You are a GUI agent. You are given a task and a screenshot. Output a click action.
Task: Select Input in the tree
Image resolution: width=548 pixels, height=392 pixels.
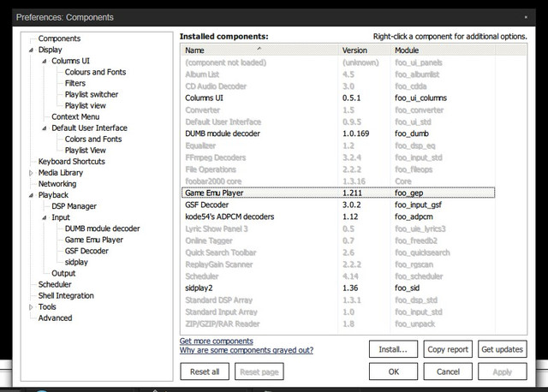point(61,217)
